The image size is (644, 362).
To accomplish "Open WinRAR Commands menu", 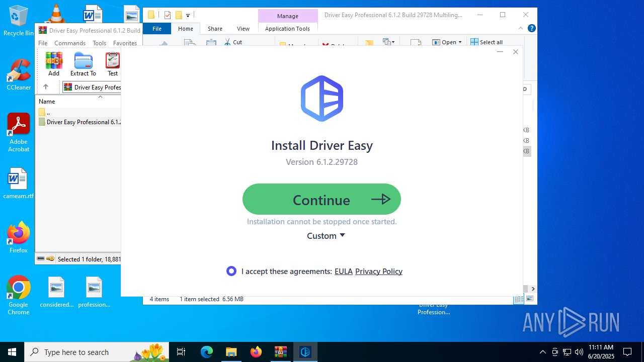I will point(70,43).
